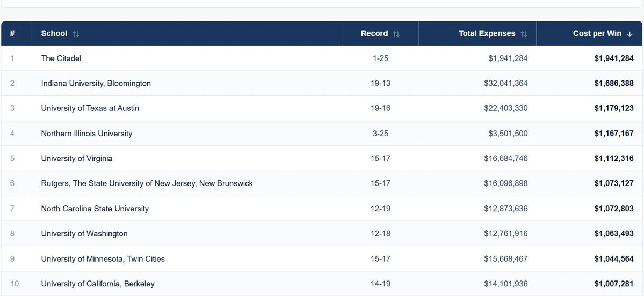Image resolution: width=644 pixels, height=296 pixels.
Task: Click cost per win $1,686,388
Action: [614, 83]
